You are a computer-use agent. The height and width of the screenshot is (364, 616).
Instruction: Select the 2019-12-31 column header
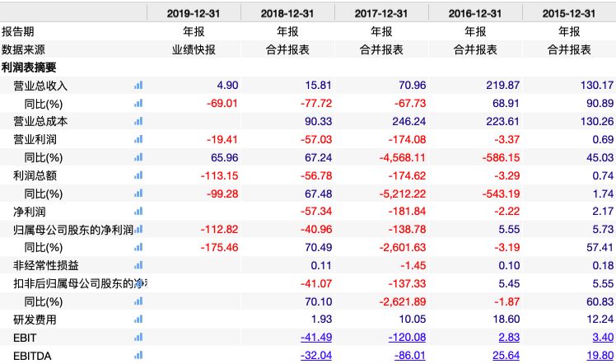(194, 12)
